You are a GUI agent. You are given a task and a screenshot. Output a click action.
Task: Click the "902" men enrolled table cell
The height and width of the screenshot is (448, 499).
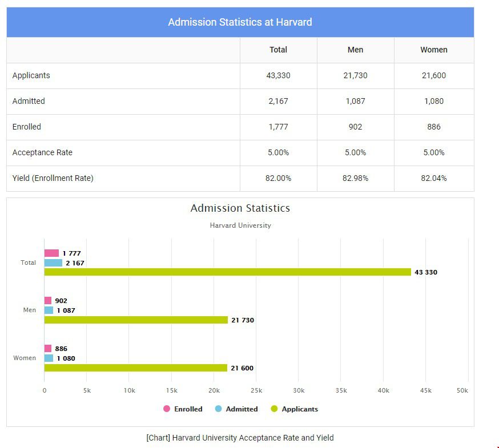(355, 127)
